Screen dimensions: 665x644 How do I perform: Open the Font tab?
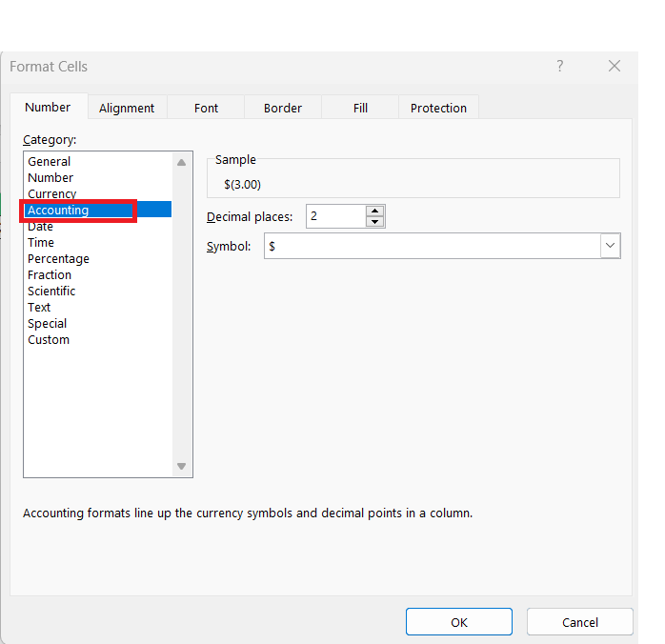point(206,108)
